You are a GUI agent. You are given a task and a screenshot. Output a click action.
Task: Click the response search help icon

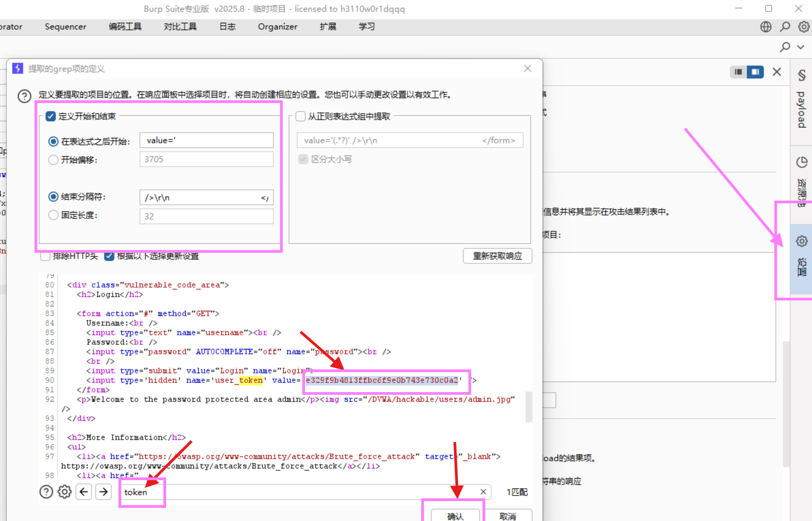[46, 492]
